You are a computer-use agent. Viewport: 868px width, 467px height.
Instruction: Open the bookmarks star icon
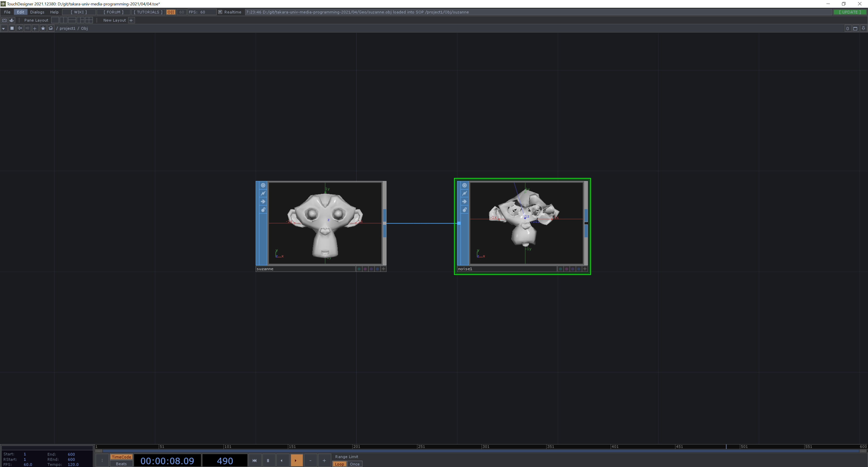tap(43, 28)
